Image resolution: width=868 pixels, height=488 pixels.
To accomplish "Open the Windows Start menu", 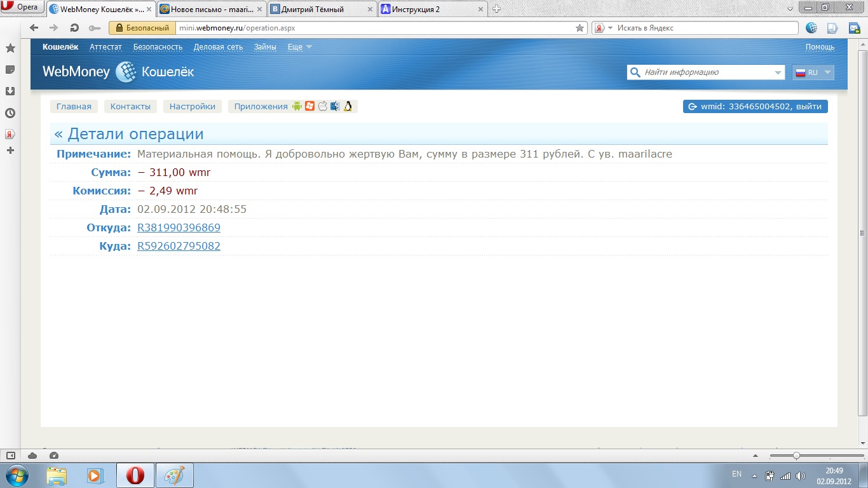I will [16, 475].
